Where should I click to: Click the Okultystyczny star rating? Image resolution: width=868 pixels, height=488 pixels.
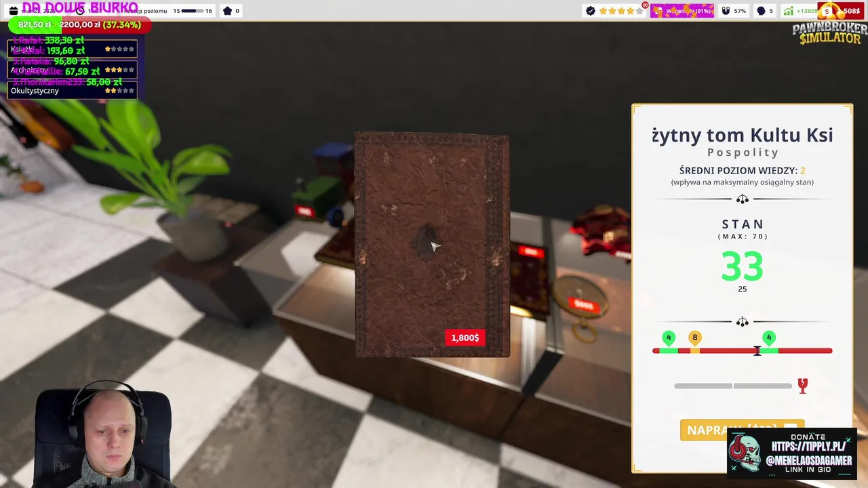click(x=119, y=90)
